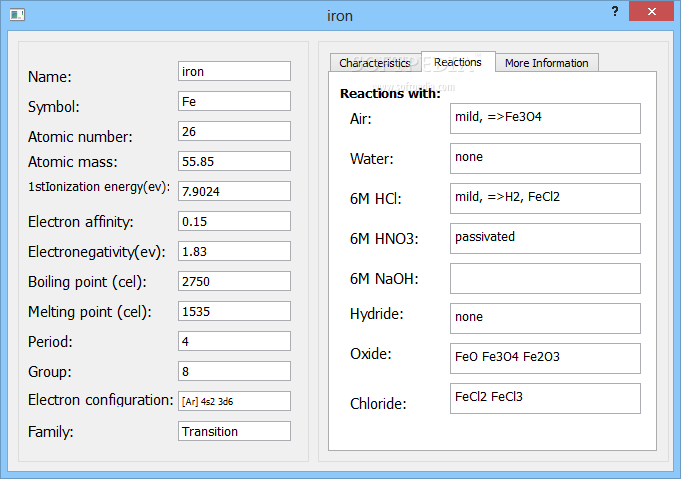681x479 pixels.
Task: Click the 'Atomic number:' label
Action: coord(80,137)
